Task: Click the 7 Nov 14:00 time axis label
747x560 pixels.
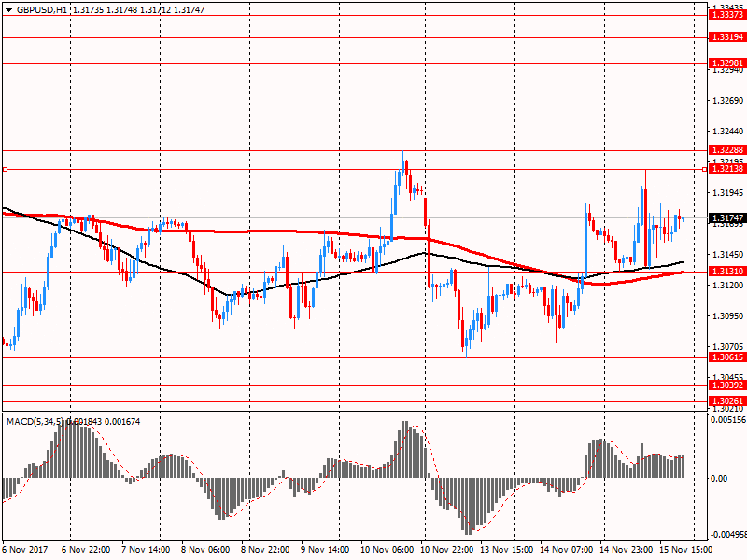Action: click(146, 550)
